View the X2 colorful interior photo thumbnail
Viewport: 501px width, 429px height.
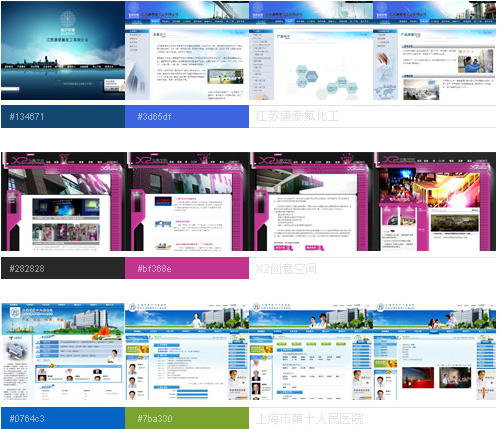click(x=435, y=202)
